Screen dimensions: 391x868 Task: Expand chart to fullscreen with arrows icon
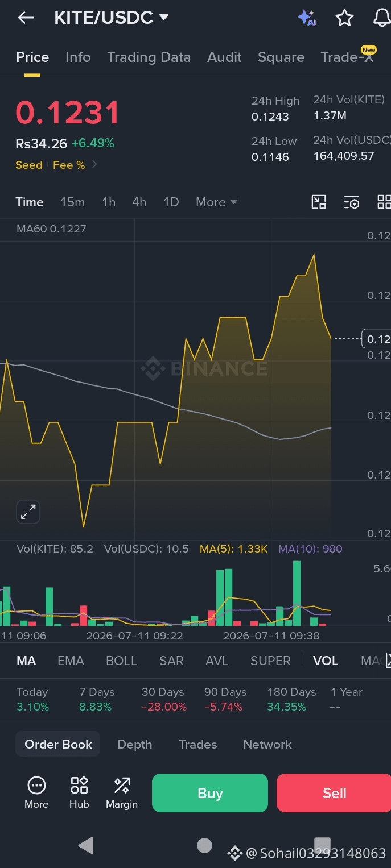tap(28, 512)
